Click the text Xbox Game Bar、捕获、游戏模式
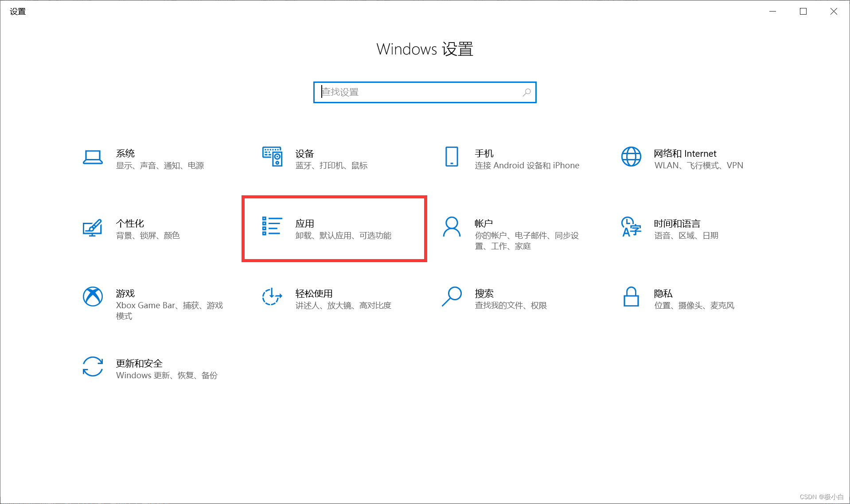Viewport: 850px width, 504px height. [x=169, y=311]
